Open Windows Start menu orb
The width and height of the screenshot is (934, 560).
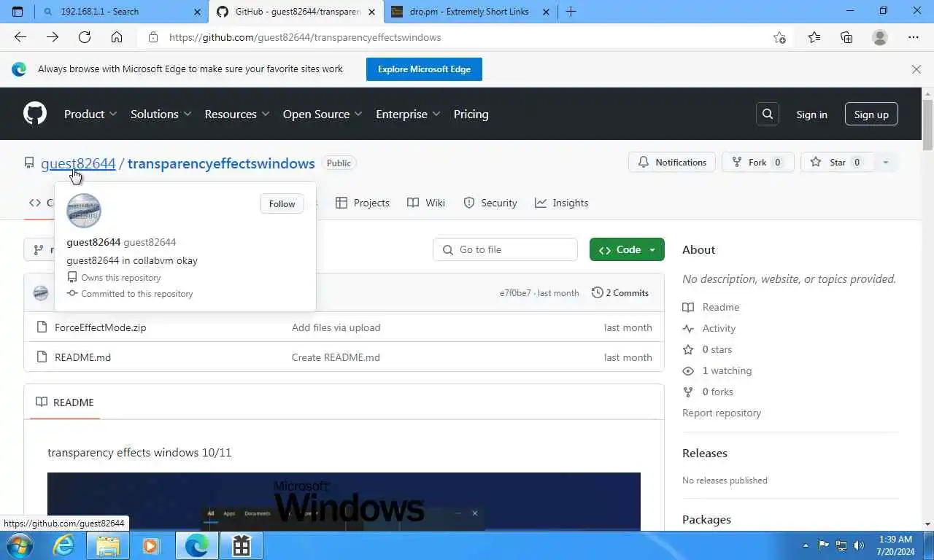18,545
